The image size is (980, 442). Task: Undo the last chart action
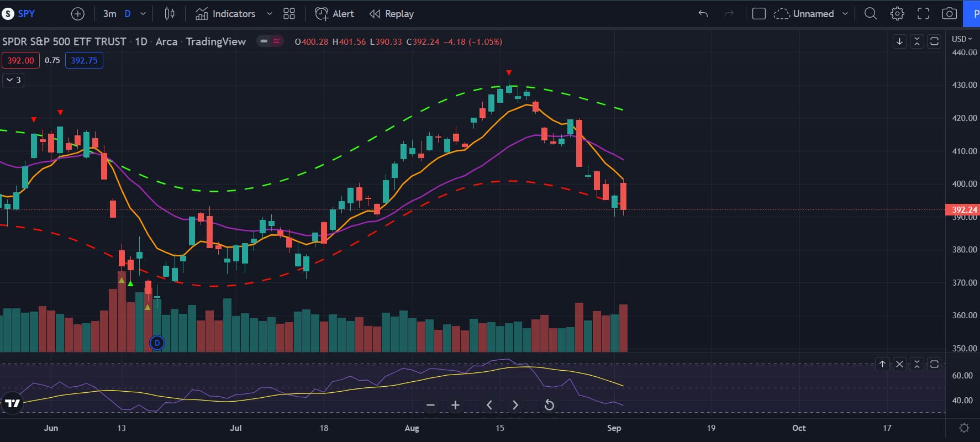[703, 14]
